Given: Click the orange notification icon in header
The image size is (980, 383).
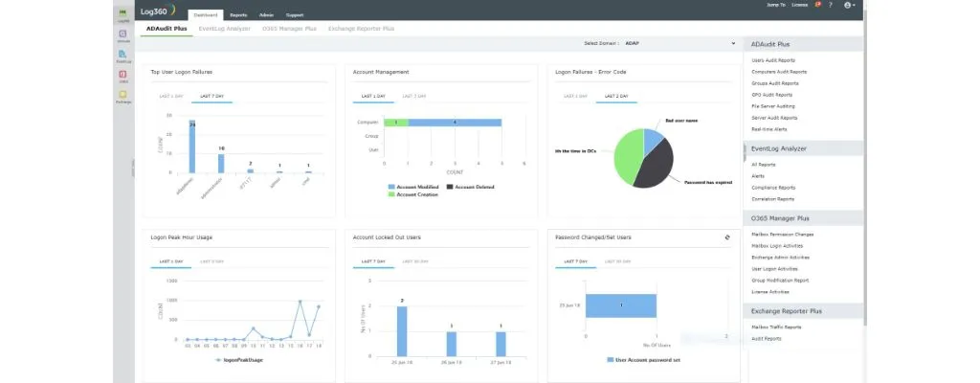Looking at the screenshot, I should pyautogui.click(x=816, y=5).
